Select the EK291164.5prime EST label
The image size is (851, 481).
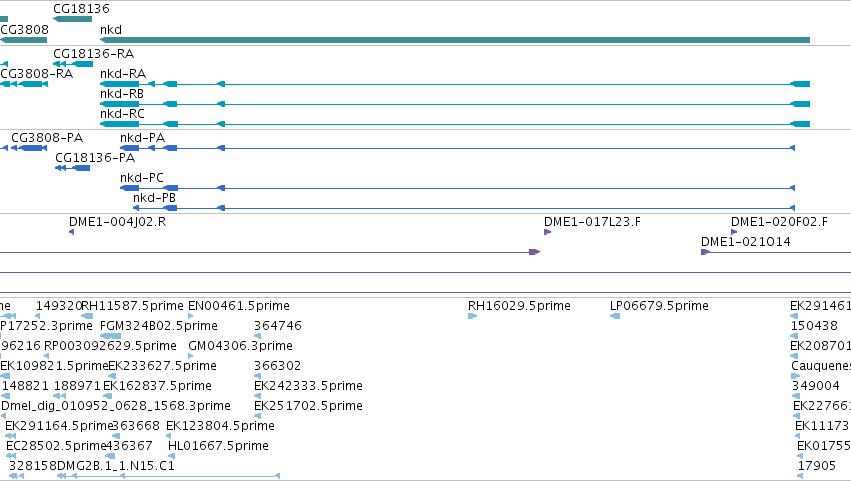point(59,427)
